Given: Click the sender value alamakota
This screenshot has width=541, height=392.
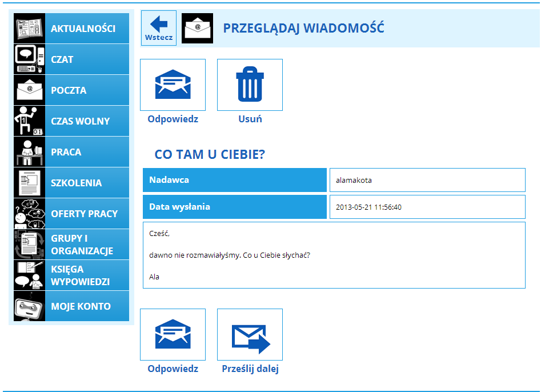Looking at the screenshot, I should (354, 180).
